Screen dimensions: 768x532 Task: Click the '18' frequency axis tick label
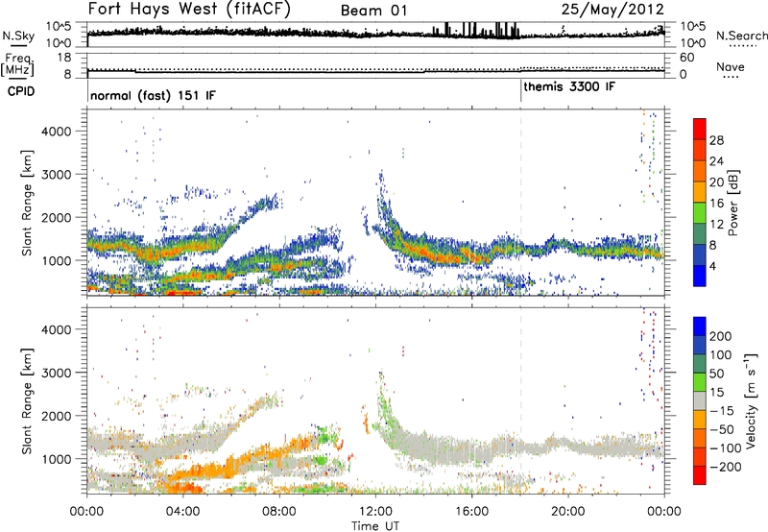click(64, 58)
